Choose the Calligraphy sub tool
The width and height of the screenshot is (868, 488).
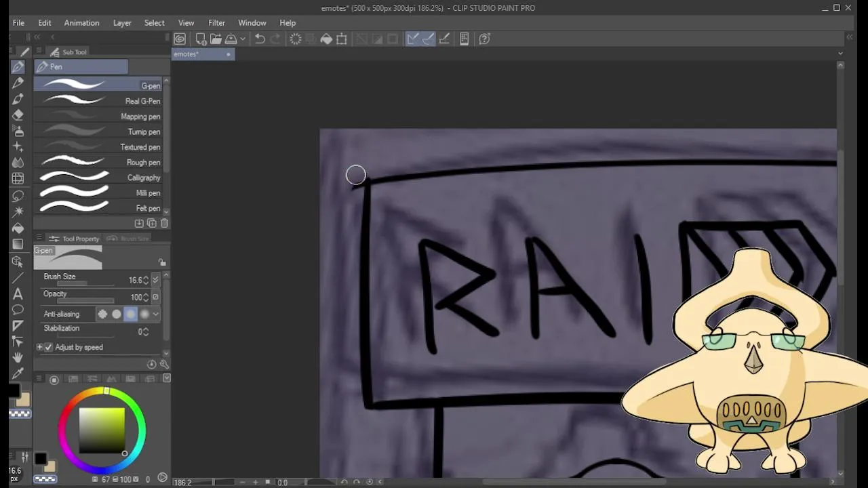click(x=99, y=178)
